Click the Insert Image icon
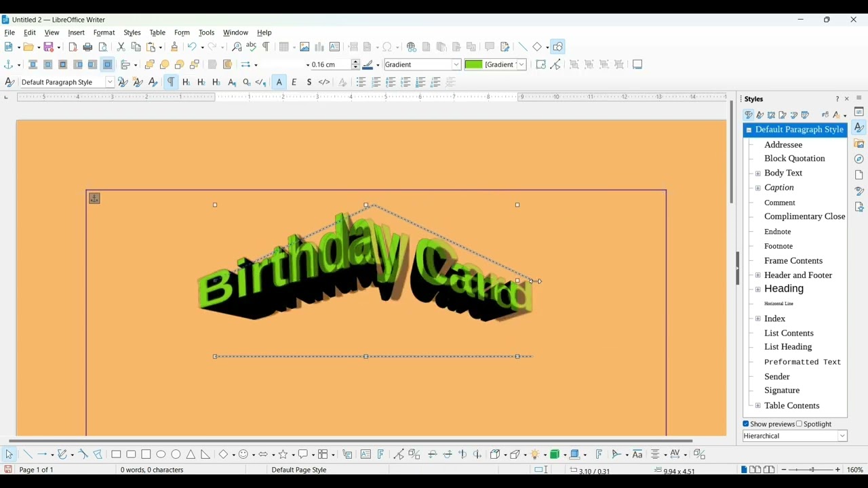The height and width of the screenshot is (488, 868). pos(305,47)
